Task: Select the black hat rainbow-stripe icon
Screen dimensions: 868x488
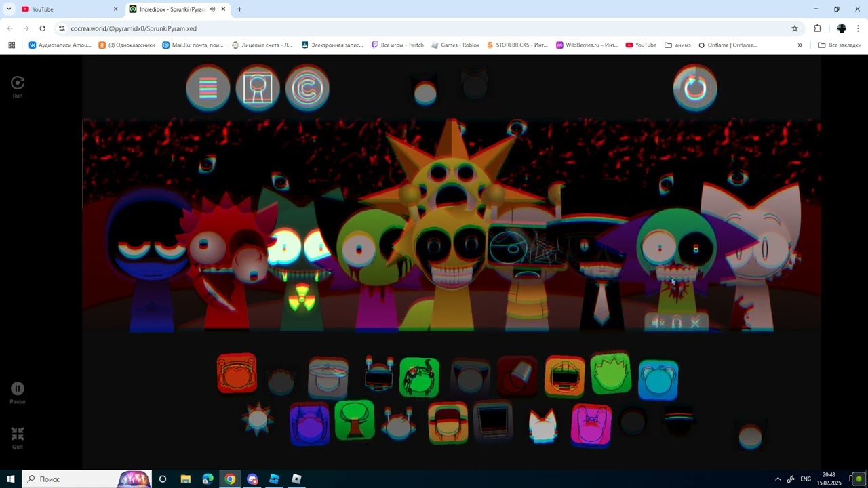Action: [x=679, y=421]
